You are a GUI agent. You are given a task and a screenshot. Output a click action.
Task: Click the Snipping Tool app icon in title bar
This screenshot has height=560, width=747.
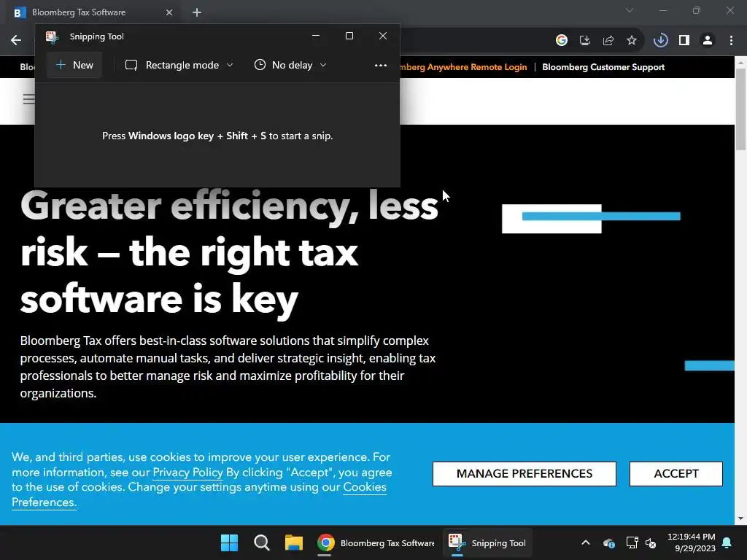click(x=52, y=36)
